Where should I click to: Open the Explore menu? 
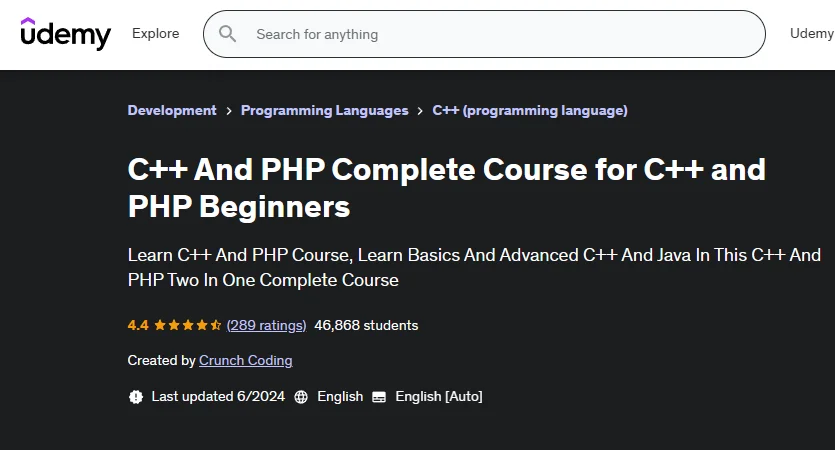coord(155,34)
